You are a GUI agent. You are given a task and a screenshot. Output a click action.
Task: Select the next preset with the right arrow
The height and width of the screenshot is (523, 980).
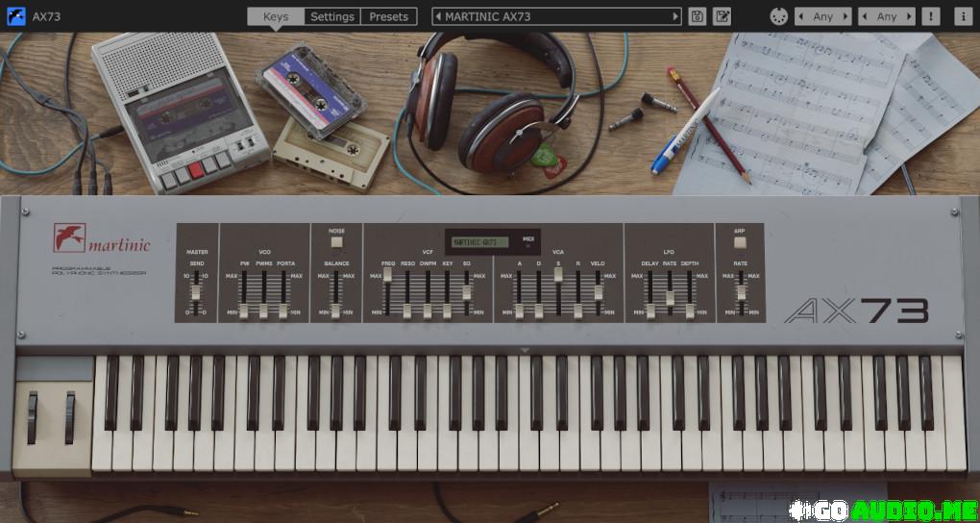pyautogui.click(x=675, y=17)
